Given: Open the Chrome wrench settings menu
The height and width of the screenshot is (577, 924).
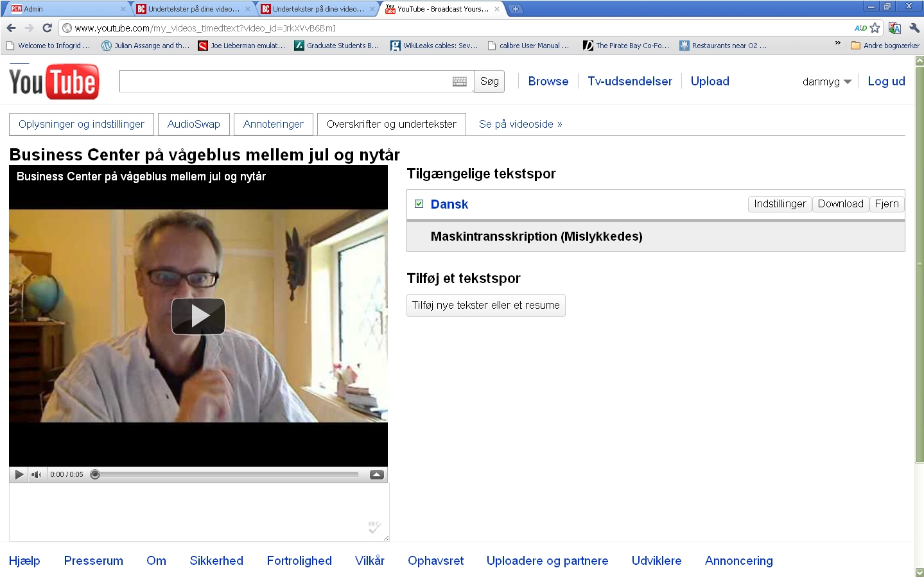Looking at the screenshot, I should point(914,28).
